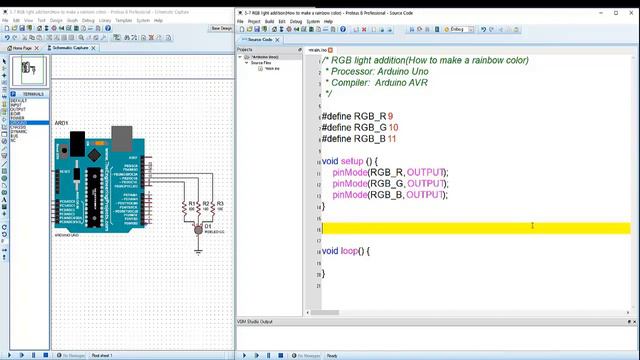Screen dimensions: 640x360
Task: Open Debug menu in Source Code window
Action: click(x=296, y=21)
